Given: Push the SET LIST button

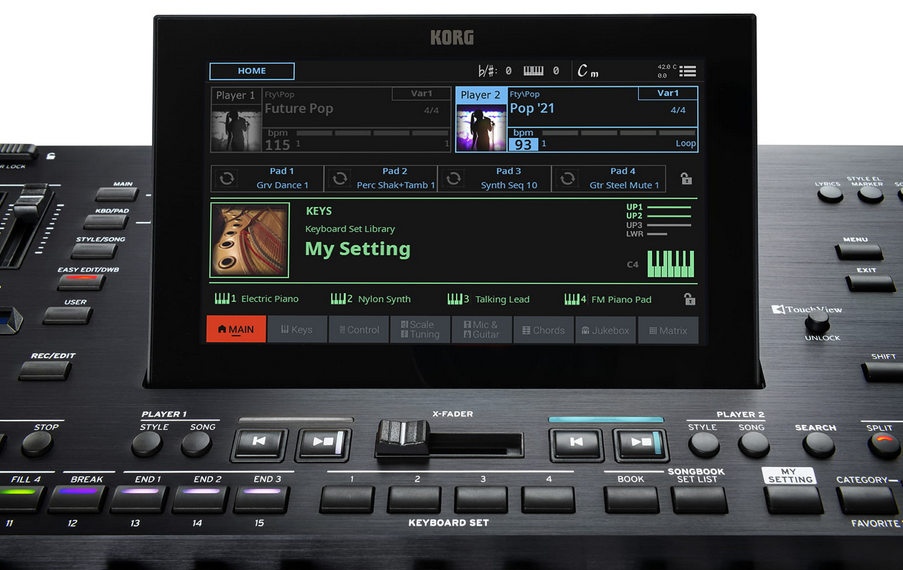Looking at the screenshot, I should (699, 499).
